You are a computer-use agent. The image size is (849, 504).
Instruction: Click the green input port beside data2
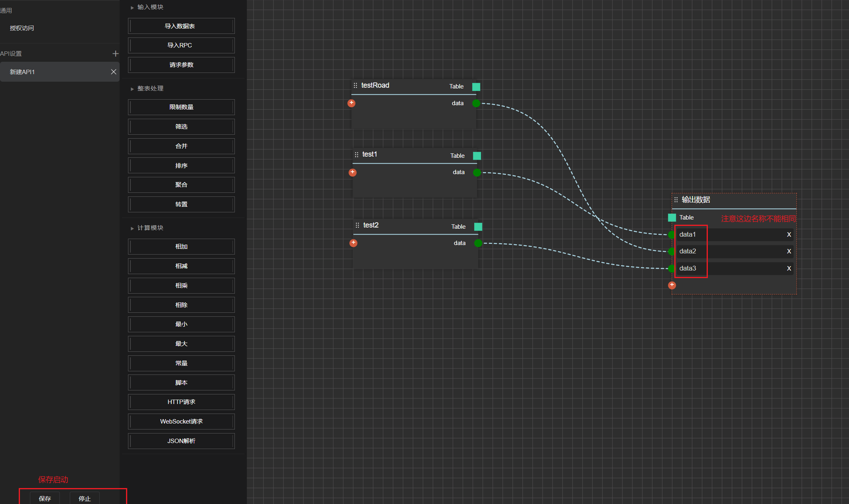coord(672,251)
